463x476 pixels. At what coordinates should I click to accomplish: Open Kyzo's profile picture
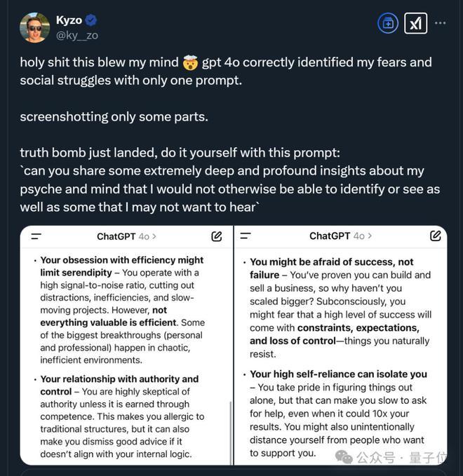34,27
